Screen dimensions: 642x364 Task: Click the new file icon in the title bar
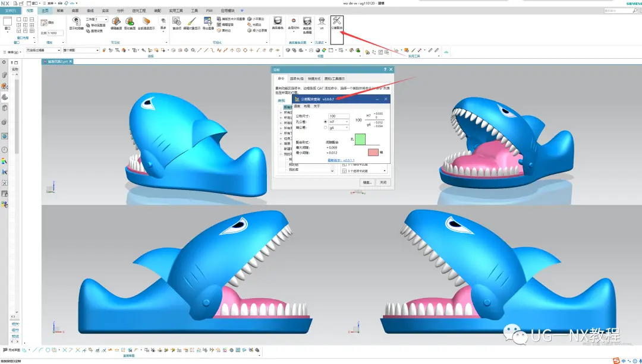15,4
